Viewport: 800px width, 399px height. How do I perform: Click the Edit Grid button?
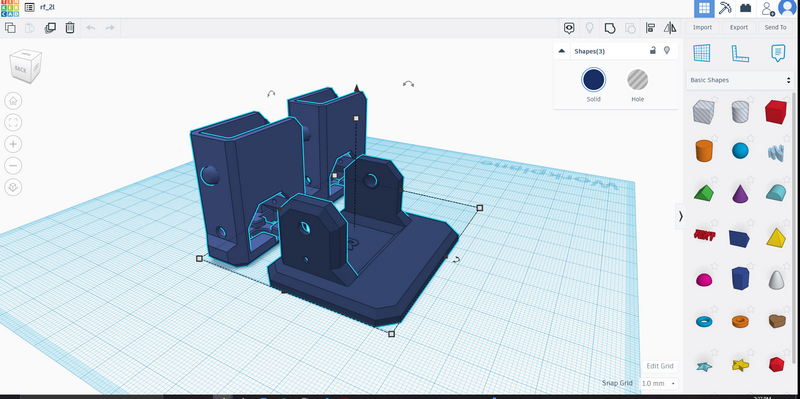pyautogui.click(x=660, y=366)
